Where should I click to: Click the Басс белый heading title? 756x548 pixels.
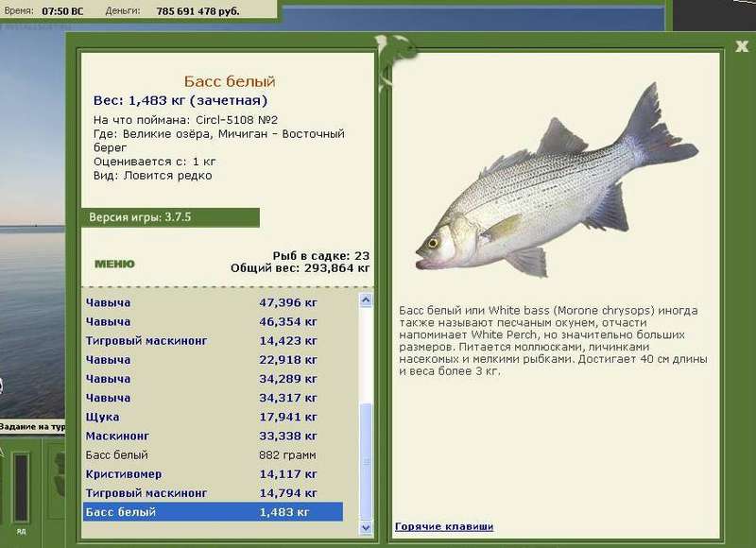(x=230, y=81)
